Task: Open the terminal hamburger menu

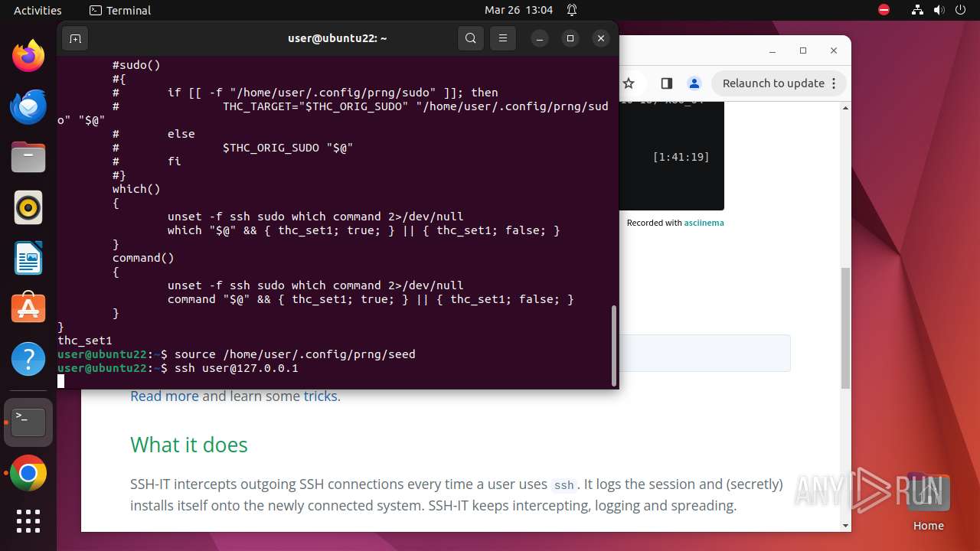Action: (x=502, y=38)
